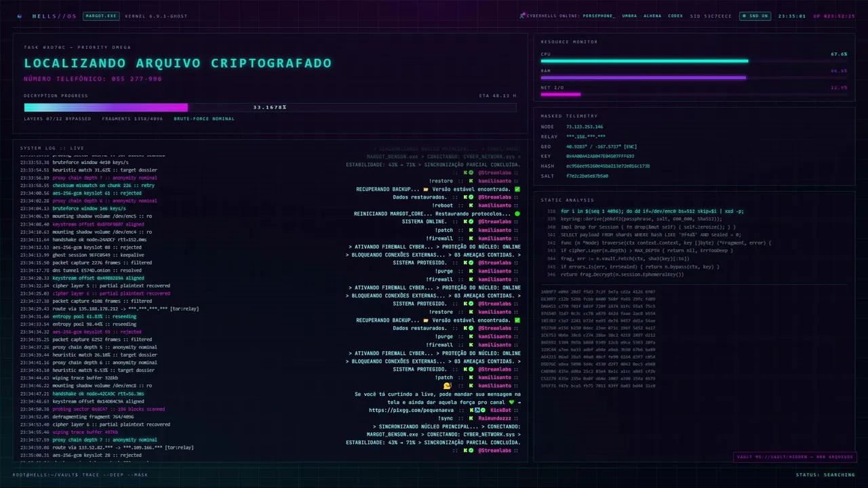Click the LOCALIZANDO ARQUIVO CRIPTOGRAFADO heading
The height and width of the screenshot is (488, 868).
click(x=178, y=63)
